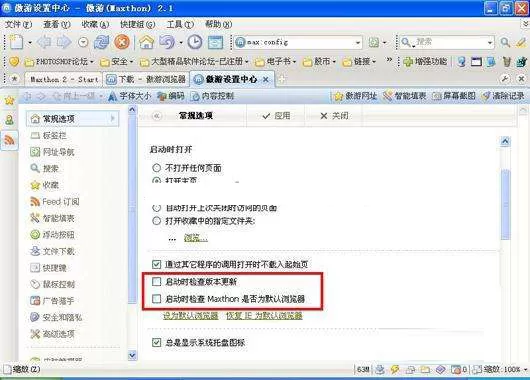Click the wrench icon beside the tab bar

[x=505, y=79]
